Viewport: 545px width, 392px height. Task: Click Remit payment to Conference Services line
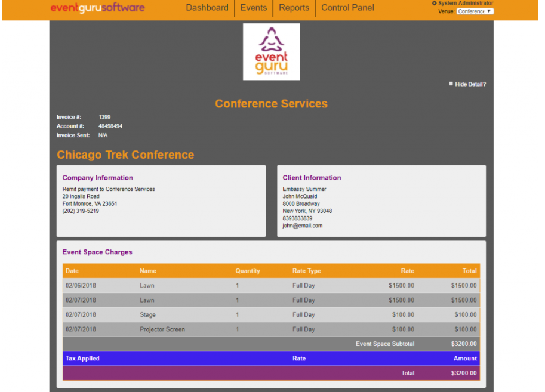(109, 189)
